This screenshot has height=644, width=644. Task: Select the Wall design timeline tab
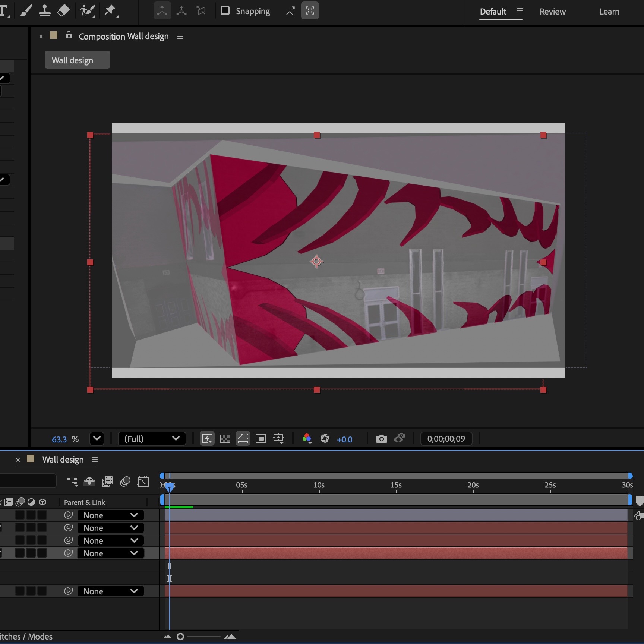coord(63,460)
